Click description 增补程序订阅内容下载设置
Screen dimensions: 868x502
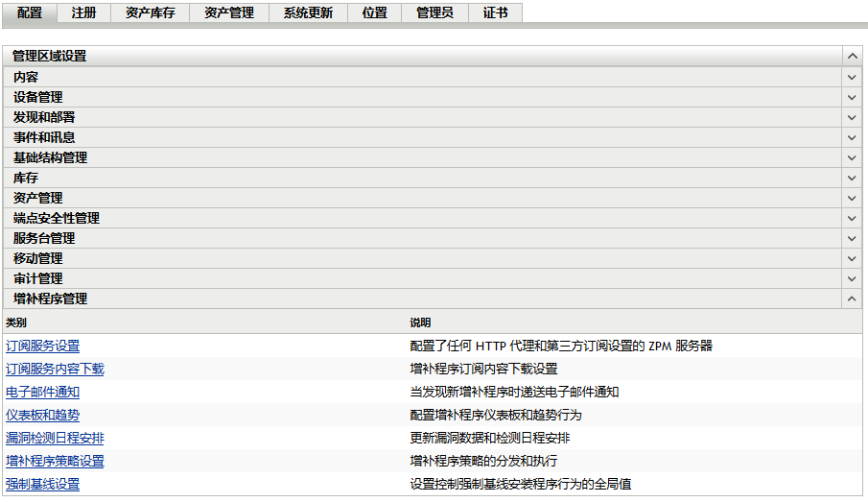pos(483,369)
